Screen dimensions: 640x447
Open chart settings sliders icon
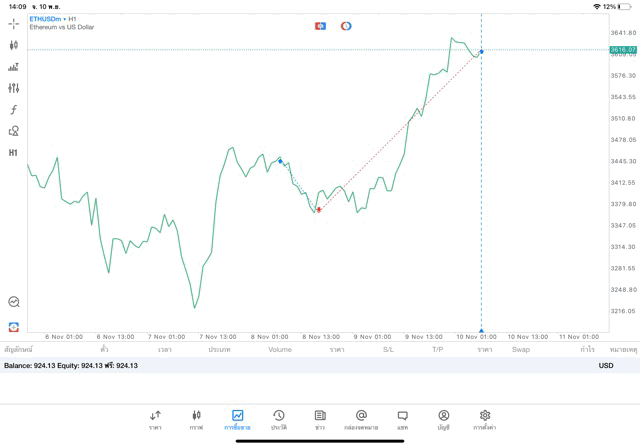(14, 88)
